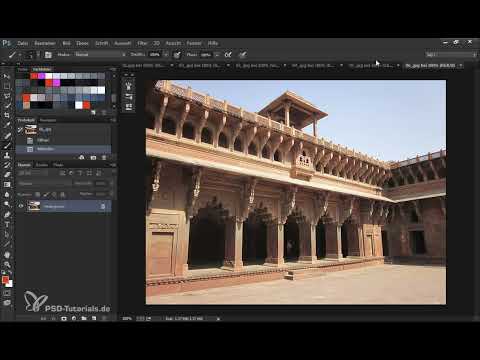
Task: Delete current history state trash icon
Action: [104, 158]
